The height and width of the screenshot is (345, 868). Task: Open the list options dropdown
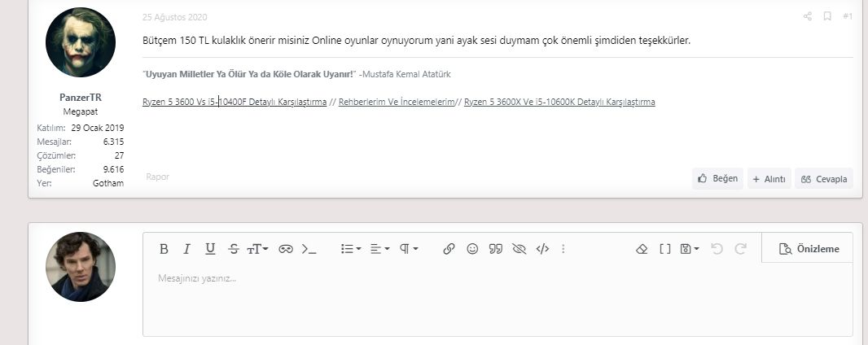pyautogui.click(x=351, y=249)
